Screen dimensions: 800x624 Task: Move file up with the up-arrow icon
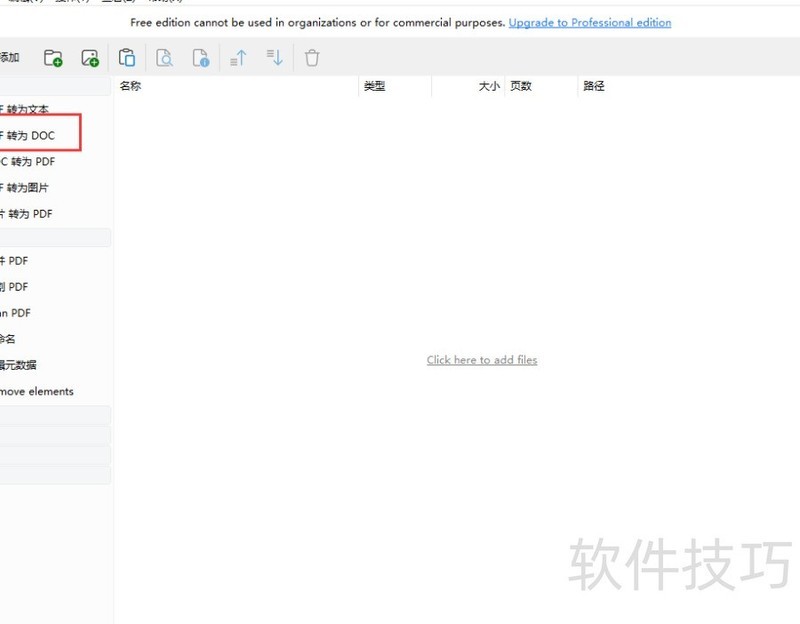click(238, 58)
